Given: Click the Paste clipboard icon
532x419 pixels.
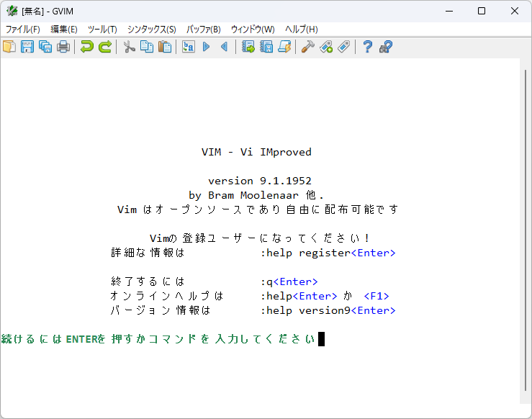Looking at the screenshot, I should tap(165, 47).
